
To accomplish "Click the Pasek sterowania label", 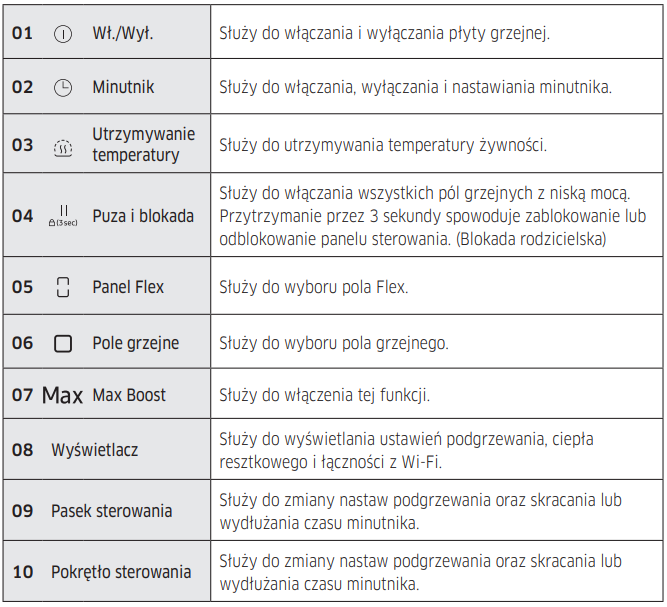I will [x=111, y=511].
